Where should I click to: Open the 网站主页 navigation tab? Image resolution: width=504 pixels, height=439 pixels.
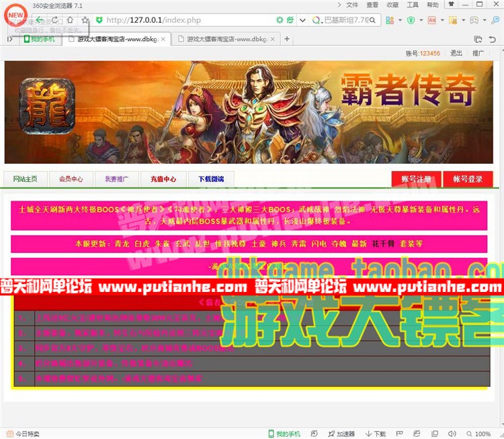click(x=26, y=179)
